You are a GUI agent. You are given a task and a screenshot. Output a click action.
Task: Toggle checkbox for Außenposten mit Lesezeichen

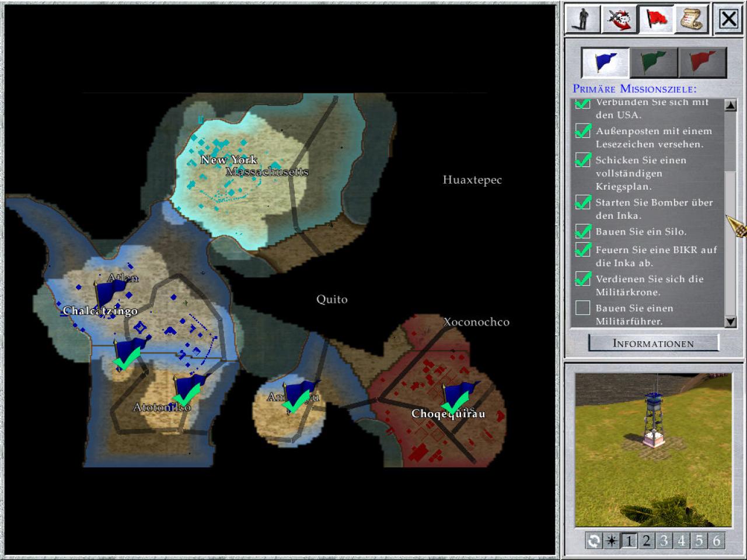coord(582,131)
